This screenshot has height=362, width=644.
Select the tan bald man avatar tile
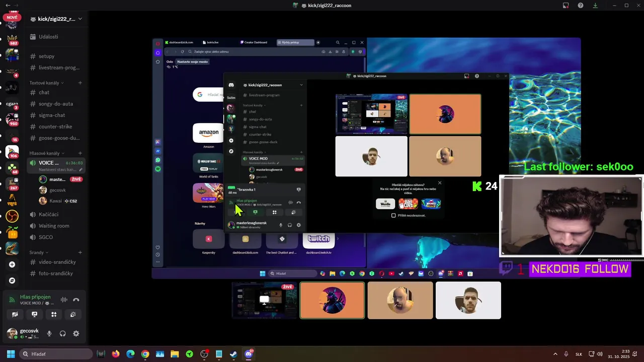(x=400, y=300)
